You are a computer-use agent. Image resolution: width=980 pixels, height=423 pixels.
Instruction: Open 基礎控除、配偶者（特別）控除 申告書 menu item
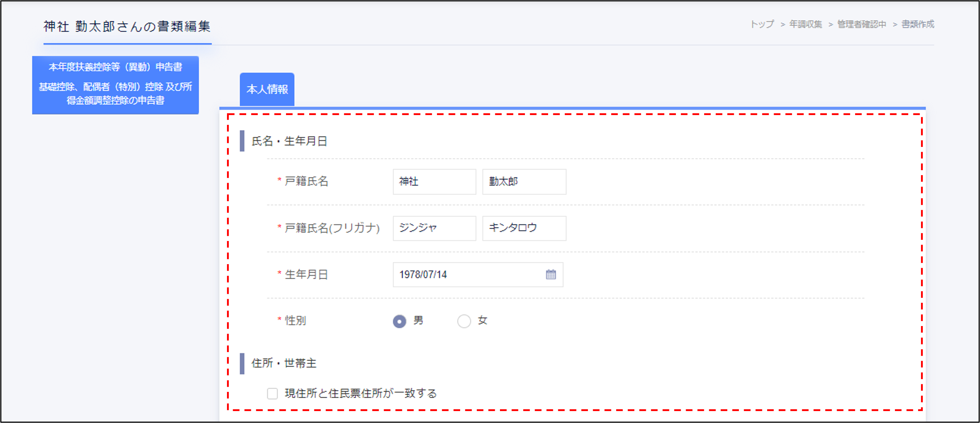115,94
